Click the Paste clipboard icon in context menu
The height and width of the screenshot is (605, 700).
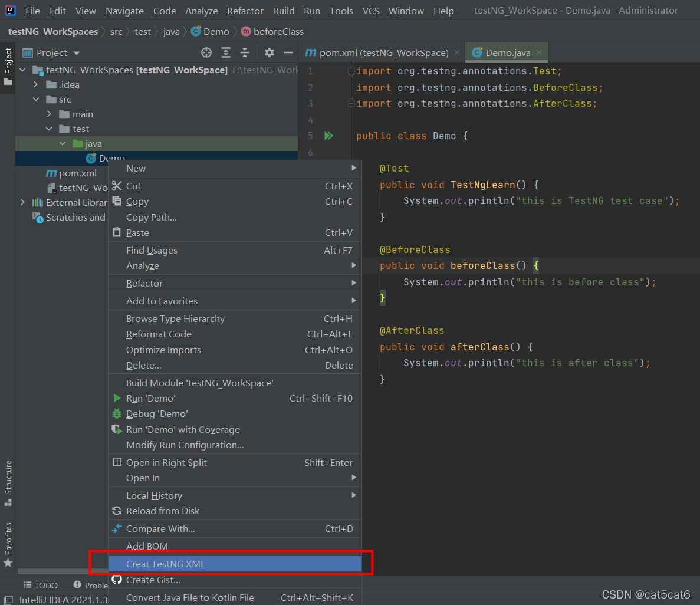tap(117, 232)
